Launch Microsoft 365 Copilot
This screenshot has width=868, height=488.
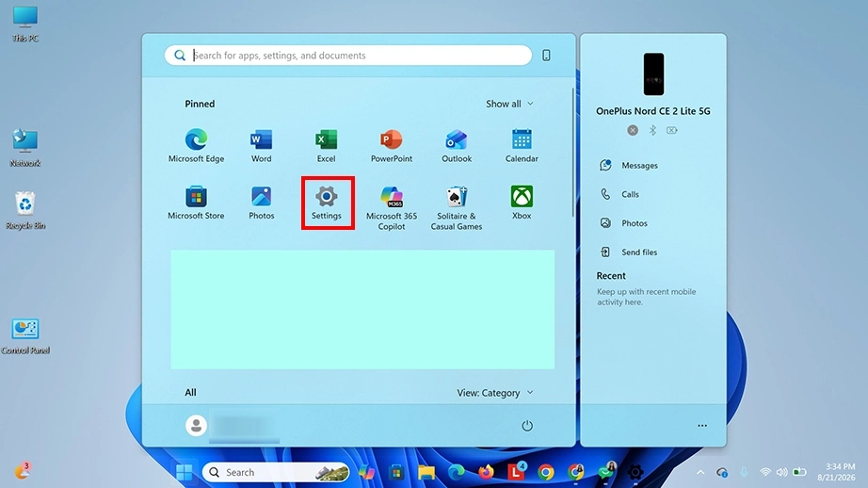(392, 207)
